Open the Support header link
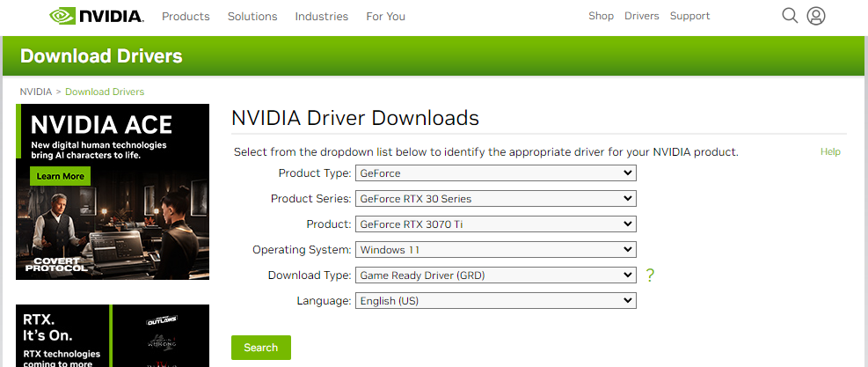 [689, 16]
